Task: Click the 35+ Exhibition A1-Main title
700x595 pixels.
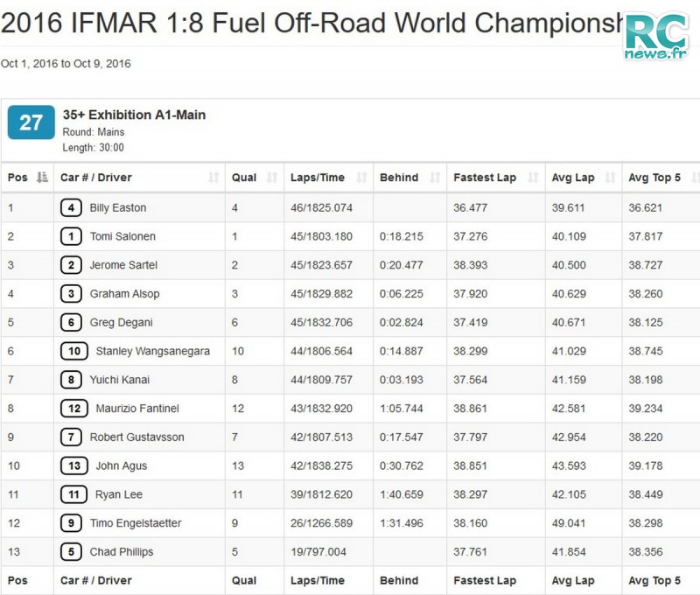Action: tap(134, 115)
